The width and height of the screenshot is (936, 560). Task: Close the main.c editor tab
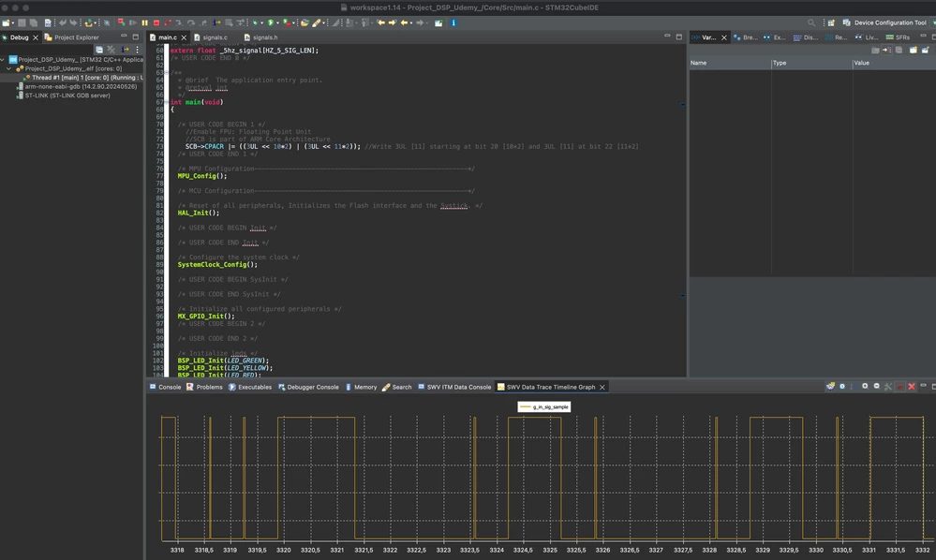click(x=184, y=37)
